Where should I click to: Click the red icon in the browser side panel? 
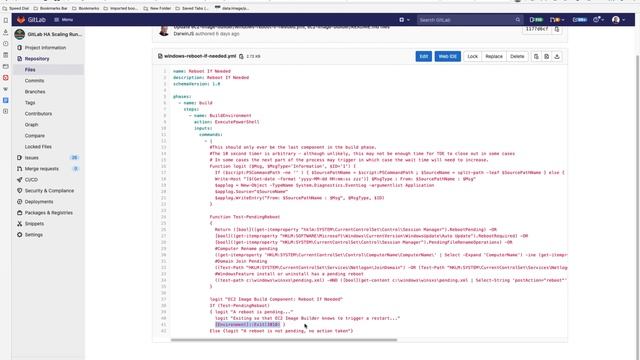click(5, 78)
